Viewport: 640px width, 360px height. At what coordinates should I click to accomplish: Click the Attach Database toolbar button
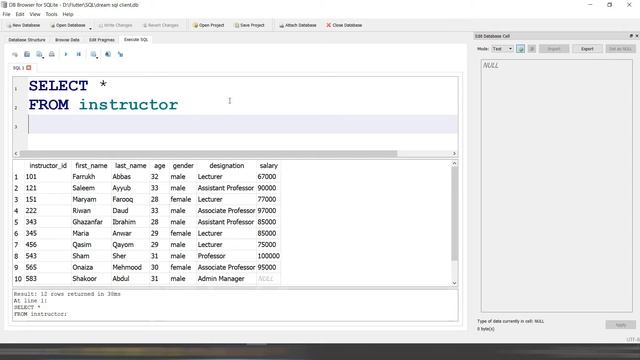[x=298, y=25]
